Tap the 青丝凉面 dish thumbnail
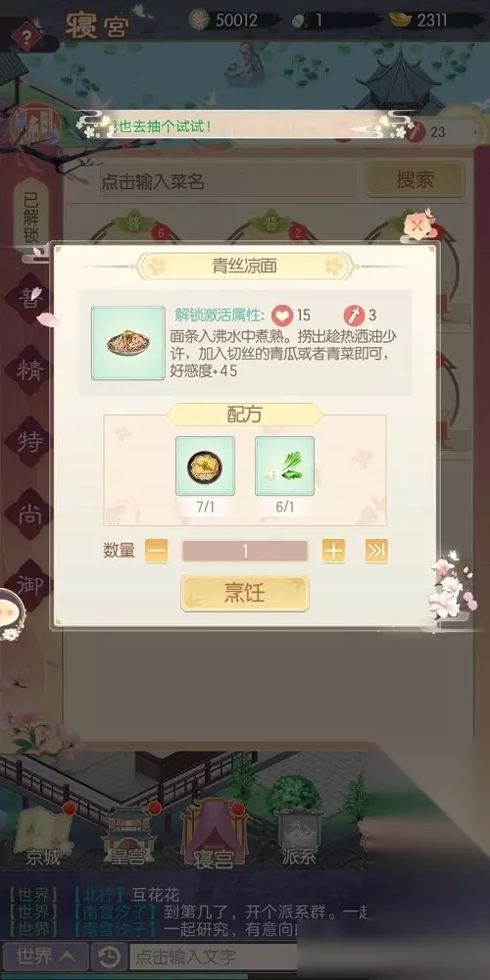Screen dimensions: 490x980 pyautogui.click(x=128, y=343)
